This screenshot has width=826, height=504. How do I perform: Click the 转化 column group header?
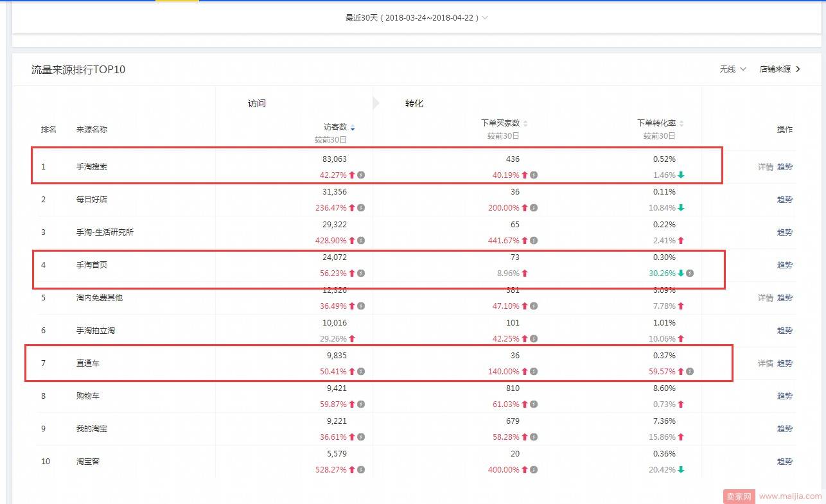[x=414, y=103]
